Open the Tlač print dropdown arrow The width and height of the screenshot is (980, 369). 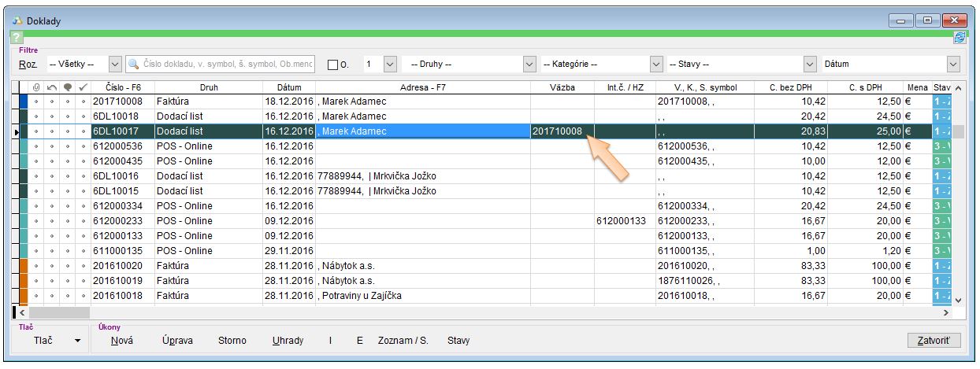coord(77,341)
